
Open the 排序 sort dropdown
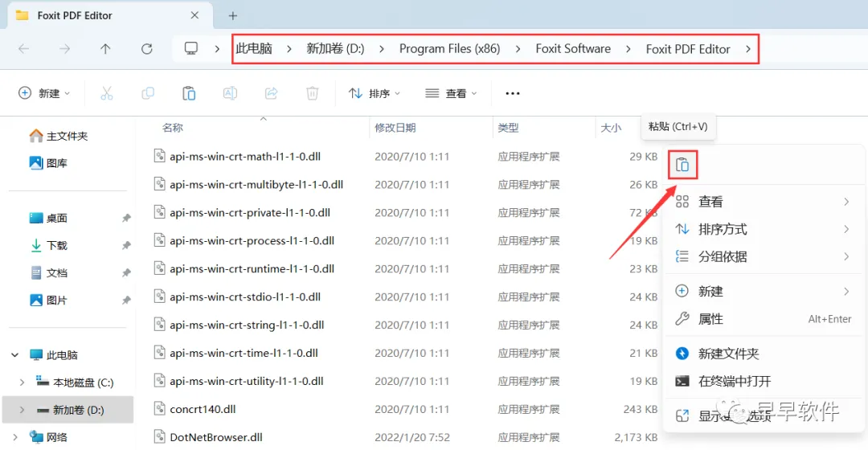tap(375, 93)
